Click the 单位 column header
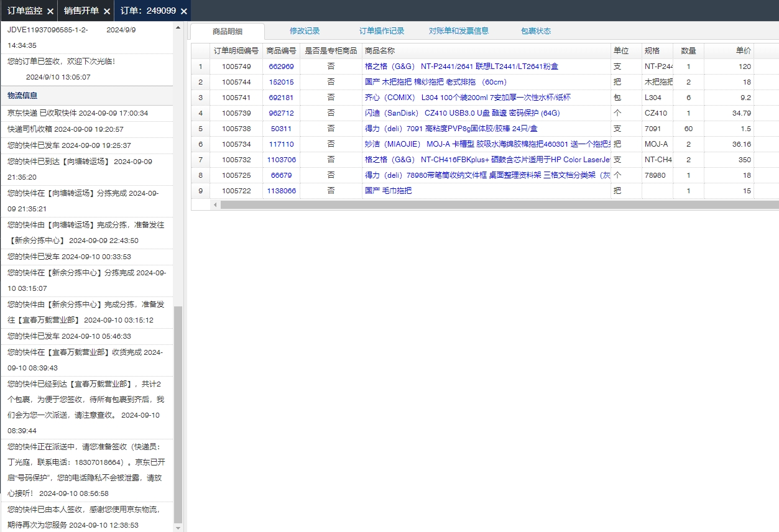 pos(626,51)
